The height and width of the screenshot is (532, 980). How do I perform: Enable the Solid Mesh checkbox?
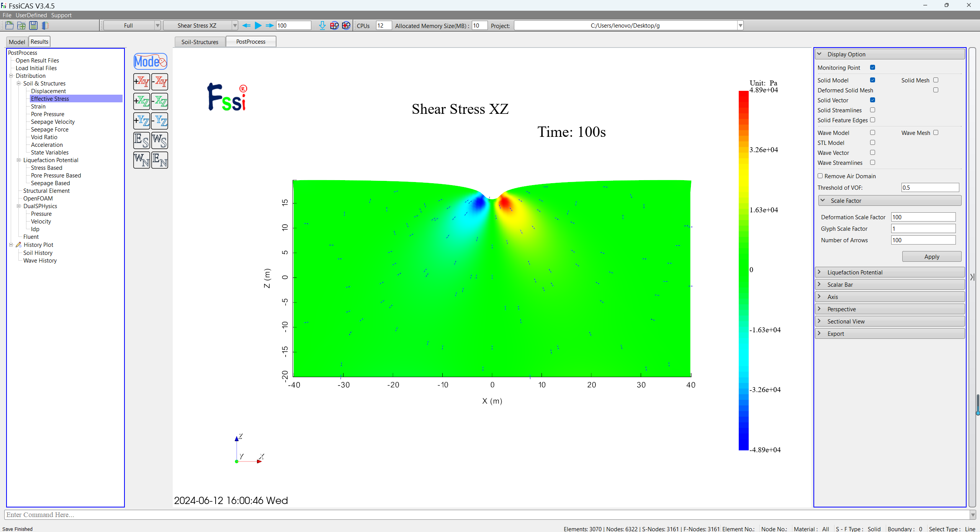pyautogui.click(x=936, y=80)
